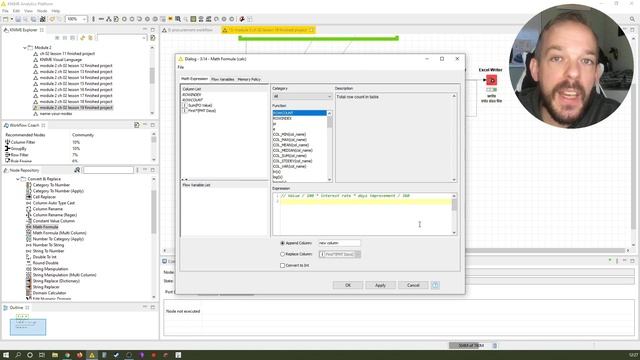640x360 pixels.
Task: Click the Category To Number node icon
Action: point(29,185)
